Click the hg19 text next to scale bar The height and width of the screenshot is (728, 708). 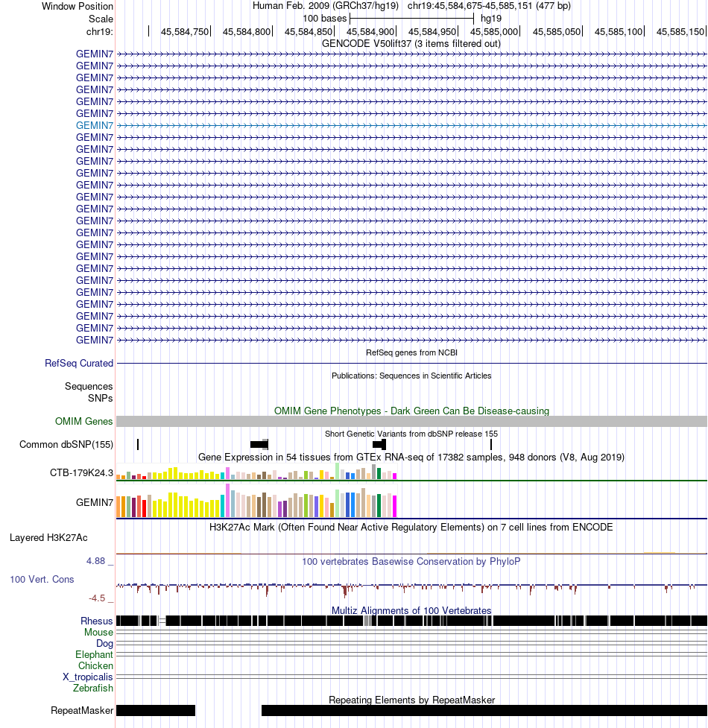tap(491, 19)
